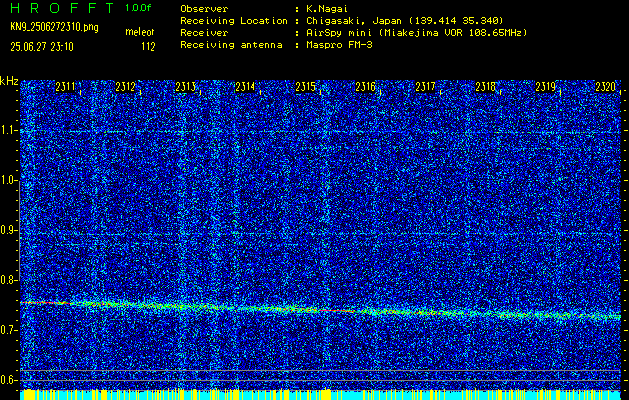Click the 0.7 kHz axis label

pos(7,330)
